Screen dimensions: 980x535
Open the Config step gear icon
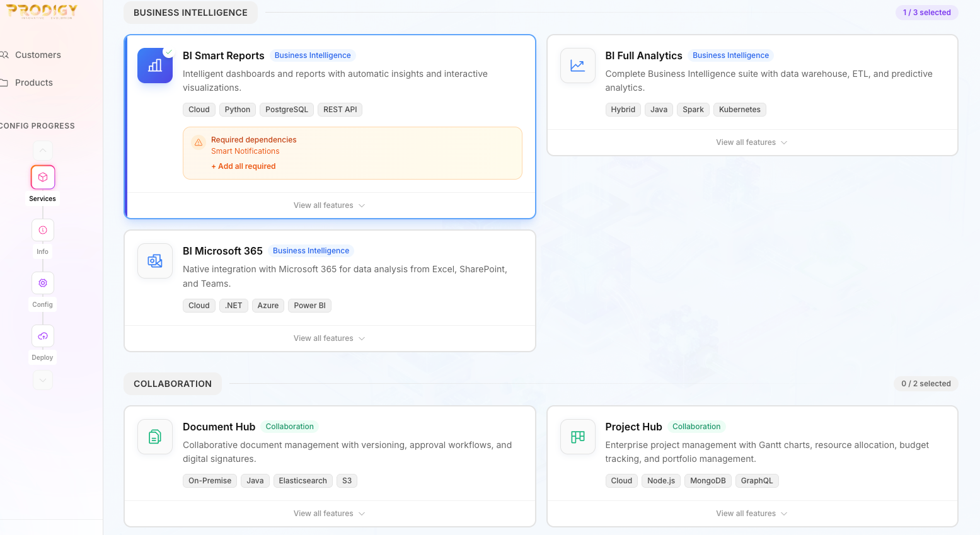(x=43, y=283)
